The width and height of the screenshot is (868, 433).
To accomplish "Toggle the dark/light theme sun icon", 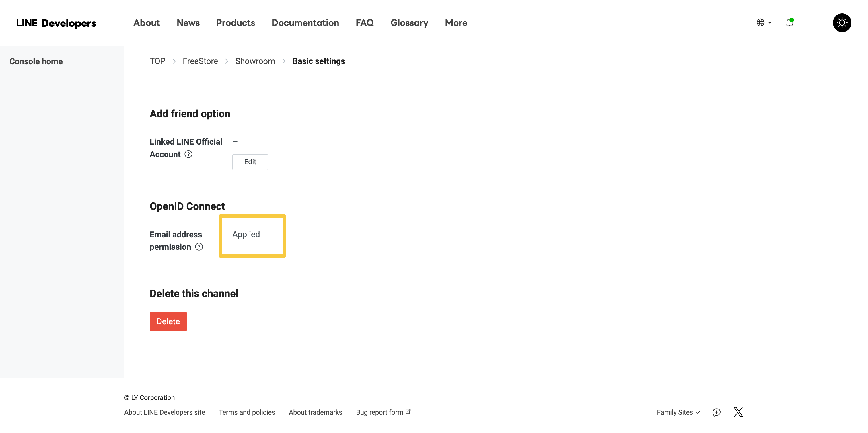I will pyautogui.click(x=842, y=23).
